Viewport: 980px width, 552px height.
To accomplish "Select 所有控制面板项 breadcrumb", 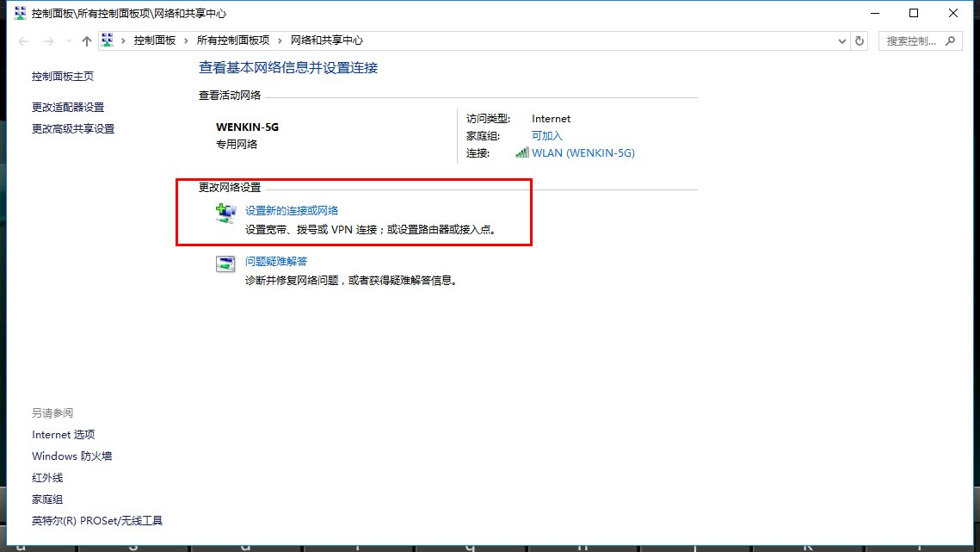I will (233, 40).
